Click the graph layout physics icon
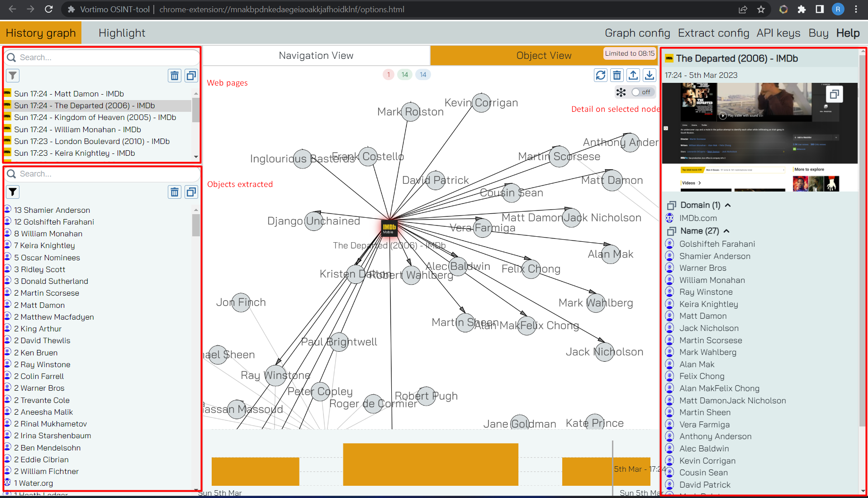Screen dimensions: 868x498 tap(621, 92)
